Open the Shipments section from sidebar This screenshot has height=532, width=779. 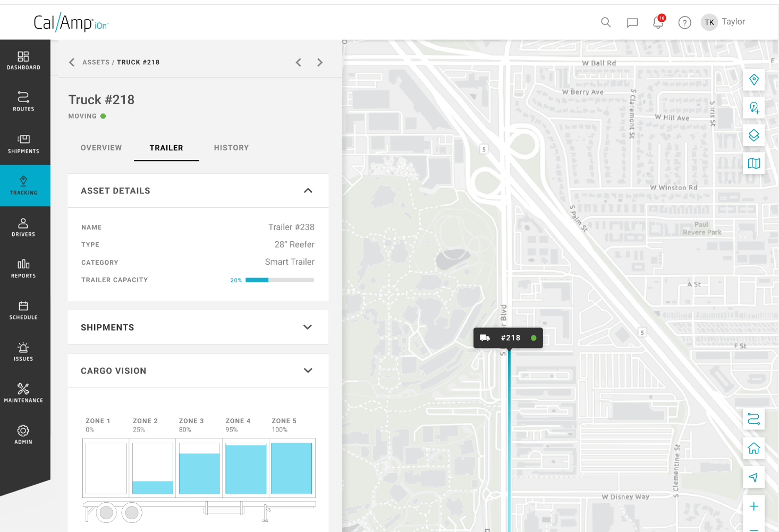[23, 143]
